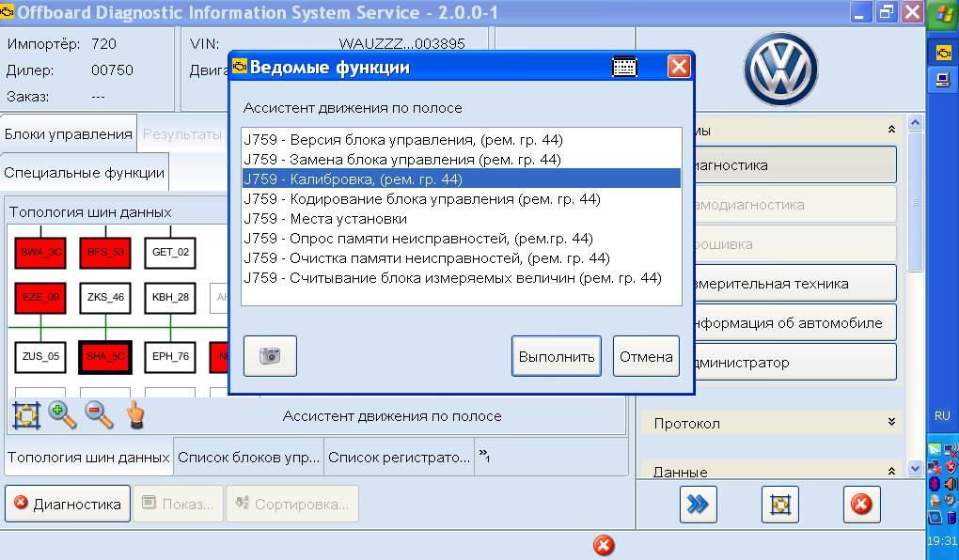Viewport: 959px width, 560px height.
Task: Expand the Протокол section
Action: tap(891, 423)
